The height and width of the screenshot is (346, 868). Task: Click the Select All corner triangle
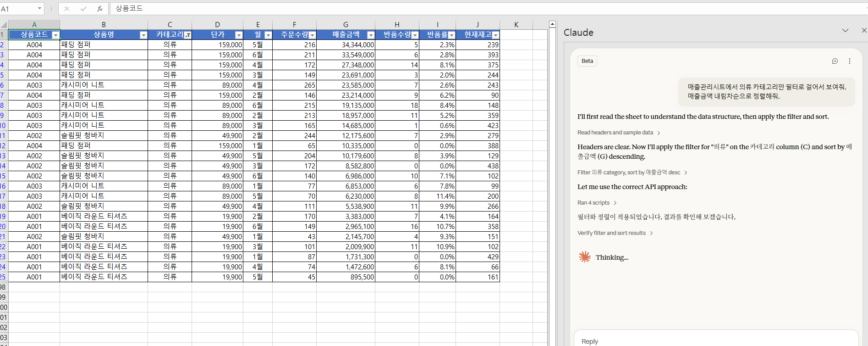point(4,25)
